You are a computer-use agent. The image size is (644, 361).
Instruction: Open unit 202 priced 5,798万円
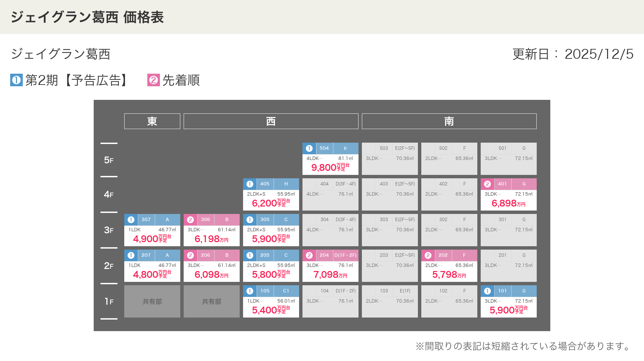pyautogui.click(x=449, y=266)
